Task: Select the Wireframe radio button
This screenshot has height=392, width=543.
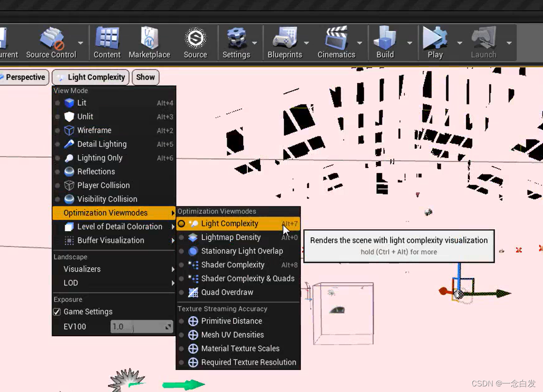Action: 57,130
